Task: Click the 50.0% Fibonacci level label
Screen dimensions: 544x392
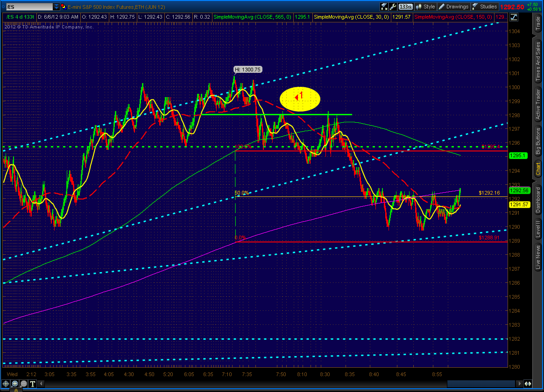Action: click(x=242, y=193)
